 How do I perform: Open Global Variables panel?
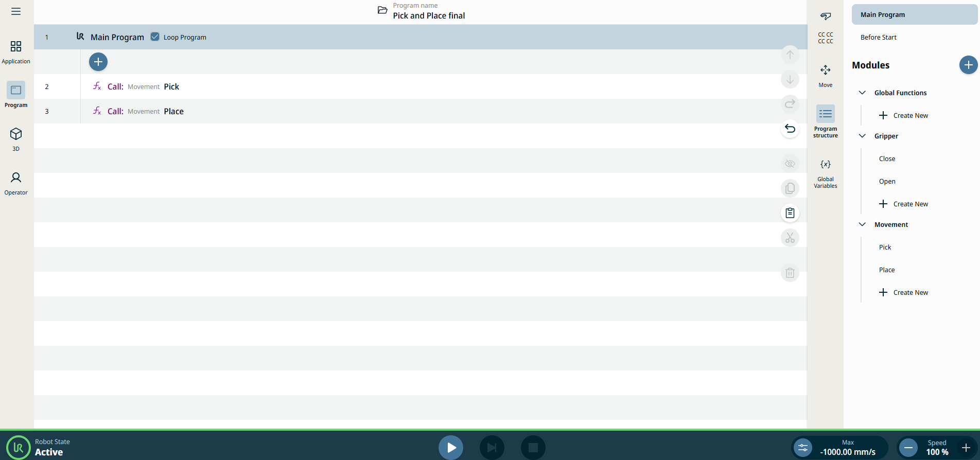pyautogui.click(x=825, y=173)
